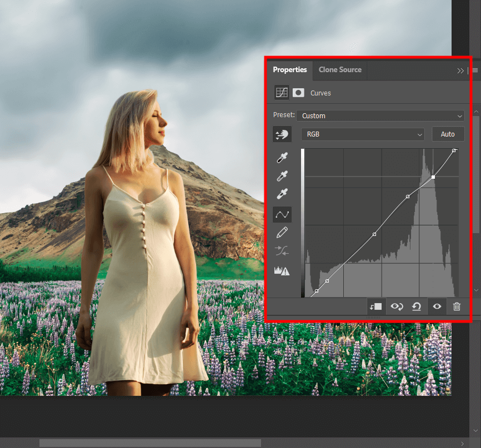Activate the on-image targeted adjustment tool
This screenshot has width=481, height=448.
[x=282, y=134]
